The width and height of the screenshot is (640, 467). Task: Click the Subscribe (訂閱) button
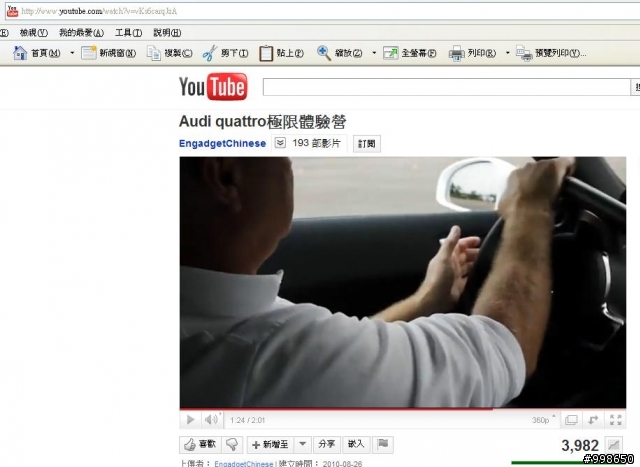tap(367, 144)
